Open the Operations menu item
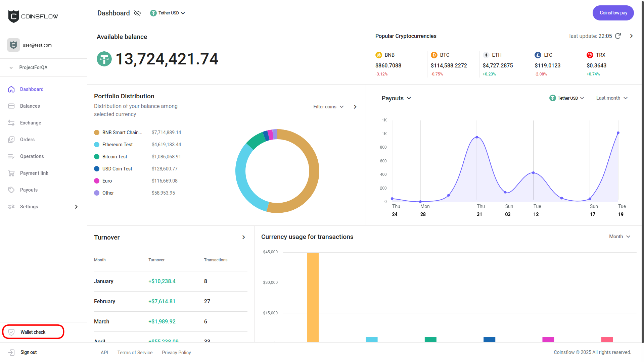The width and height of the screenshot is (644, 362). [32, 156]
